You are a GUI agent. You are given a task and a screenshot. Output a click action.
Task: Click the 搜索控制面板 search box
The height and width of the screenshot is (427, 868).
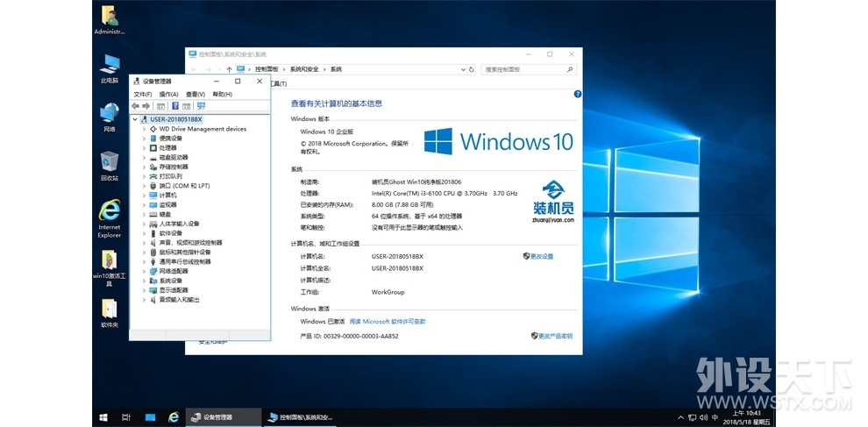click(x=530, y=70)
